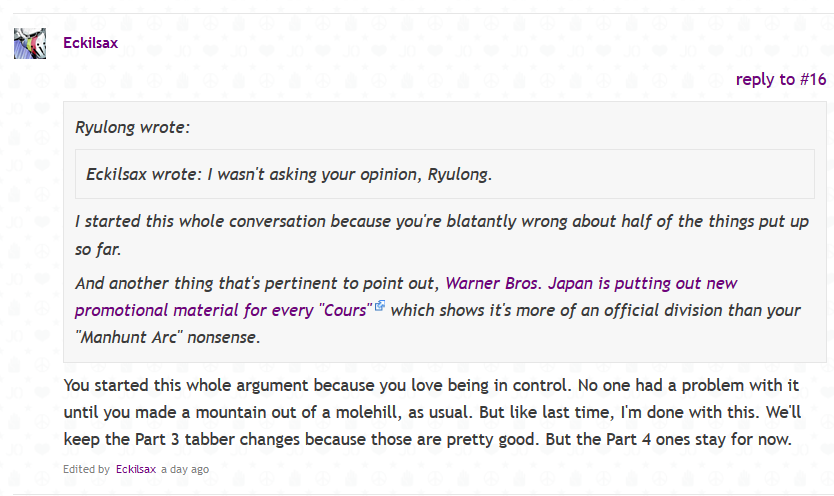Click the 'Eckilsax wrote:' text in nested quote
The image size is (834, 496).
(144, 174)
